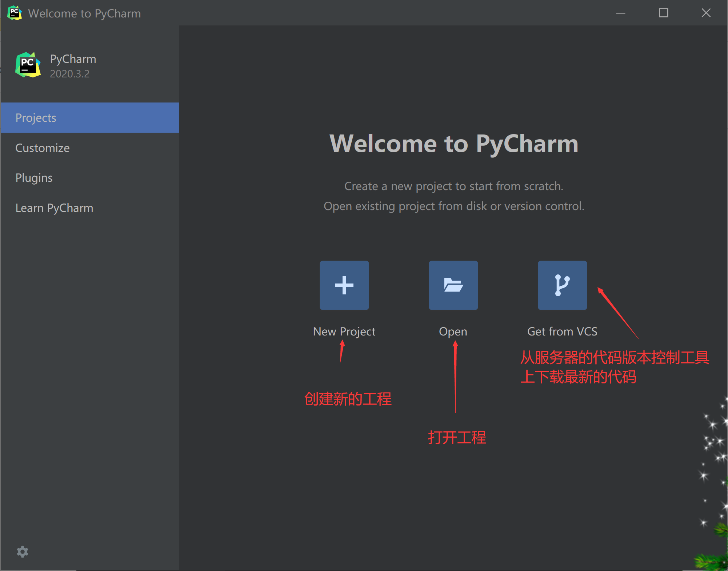
Task: Click the PyCharm title bar app icon
Action: (x=15, y=13)
